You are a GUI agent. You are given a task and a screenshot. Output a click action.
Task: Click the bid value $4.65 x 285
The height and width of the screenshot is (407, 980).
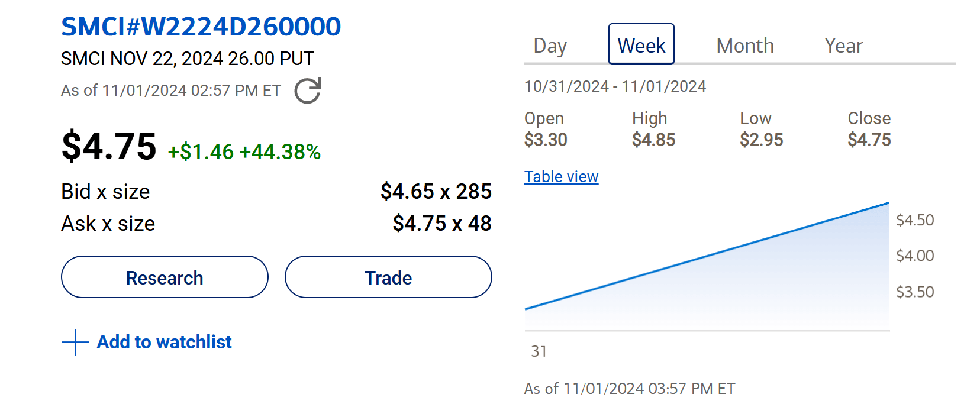point(436,192)
